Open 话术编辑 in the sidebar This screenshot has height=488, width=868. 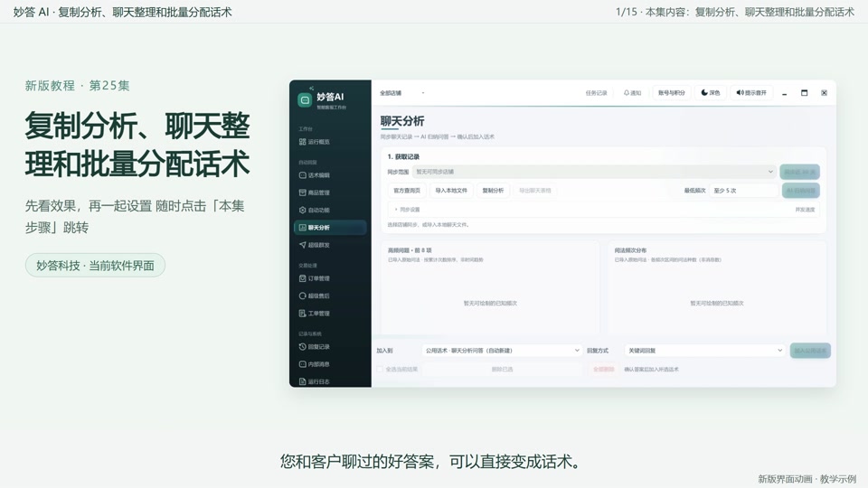click(314, 175)
